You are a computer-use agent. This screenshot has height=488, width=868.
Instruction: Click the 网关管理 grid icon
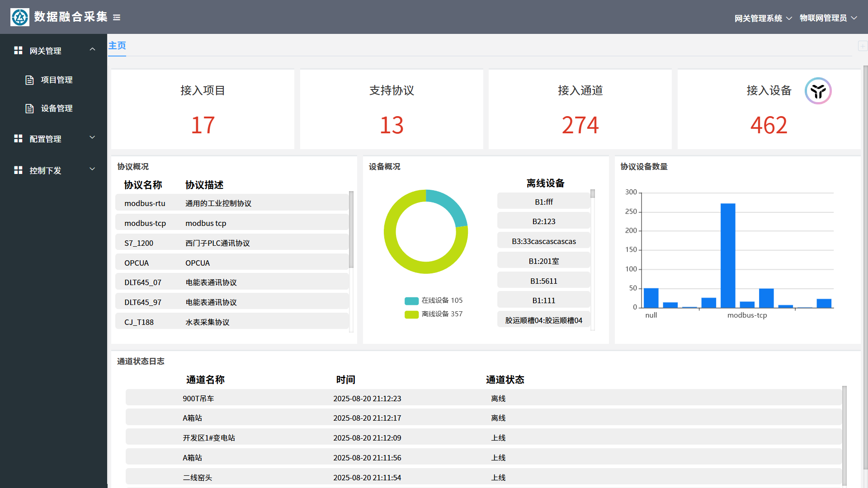[x=18, y=51]
